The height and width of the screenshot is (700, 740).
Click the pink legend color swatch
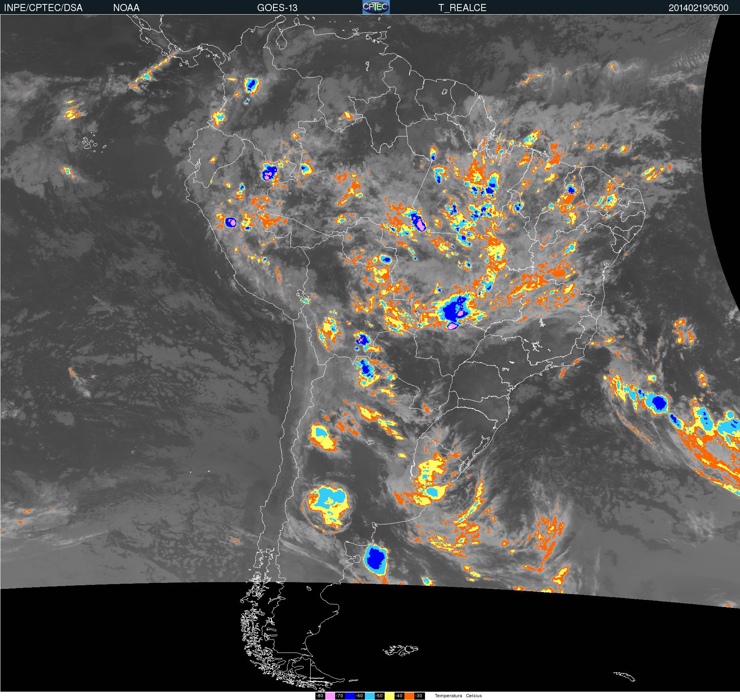click(x=330, y=696)
